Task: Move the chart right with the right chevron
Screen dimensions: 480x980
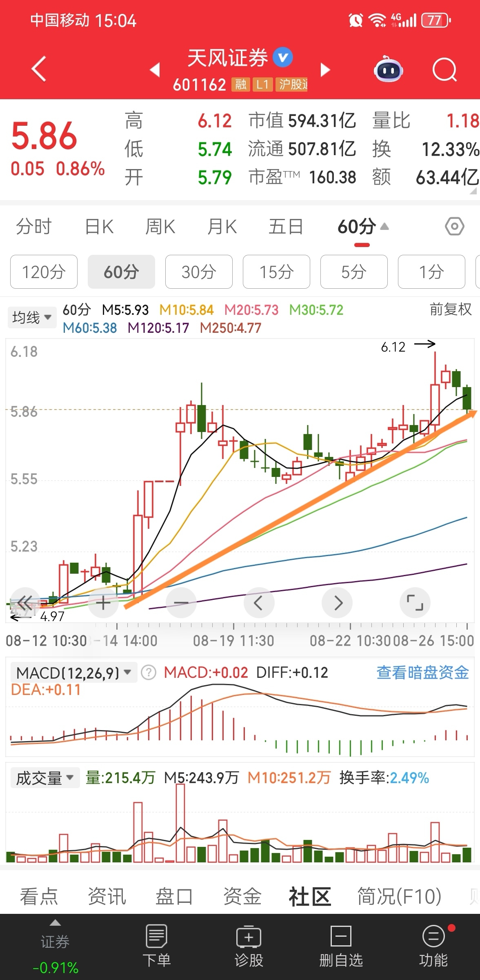Action: 337,602
